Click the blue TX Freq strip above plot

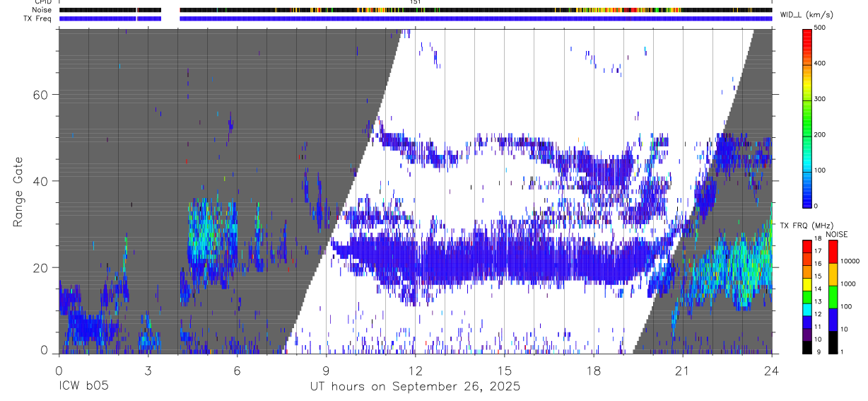pos(415,18)
